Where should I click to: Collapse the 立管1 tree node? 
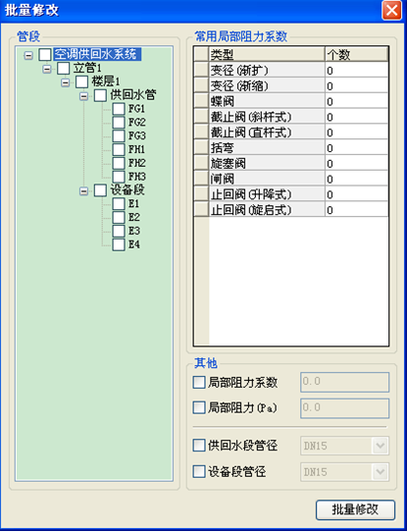(x=47, y=69)
